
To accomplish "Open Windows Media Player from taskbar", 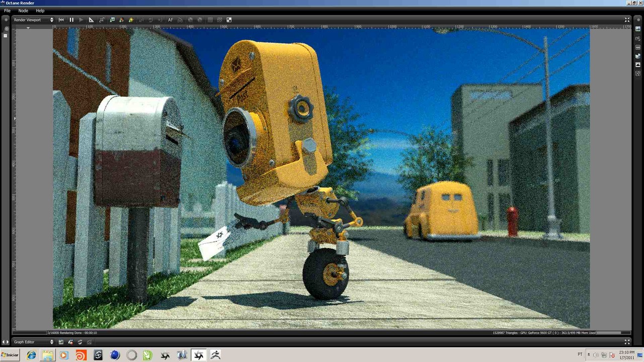I will (x=64, y=355).
